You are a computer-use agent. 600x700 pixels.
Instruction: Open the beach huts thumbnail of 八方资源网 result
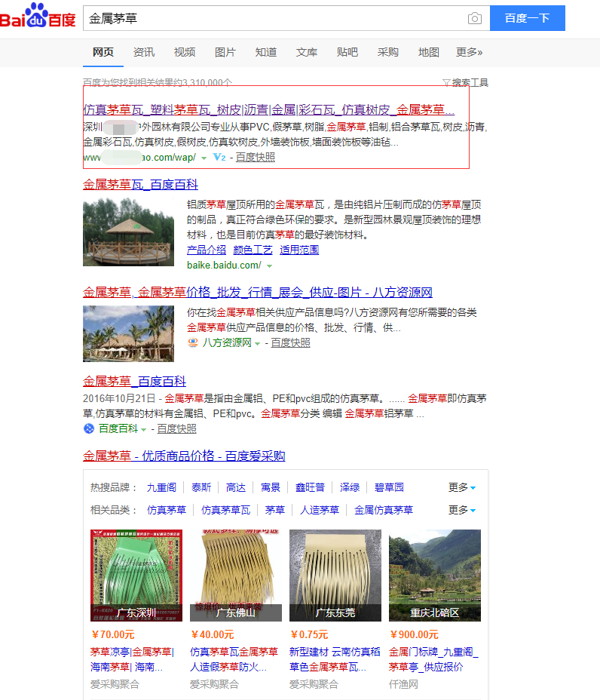coord(128,333)
